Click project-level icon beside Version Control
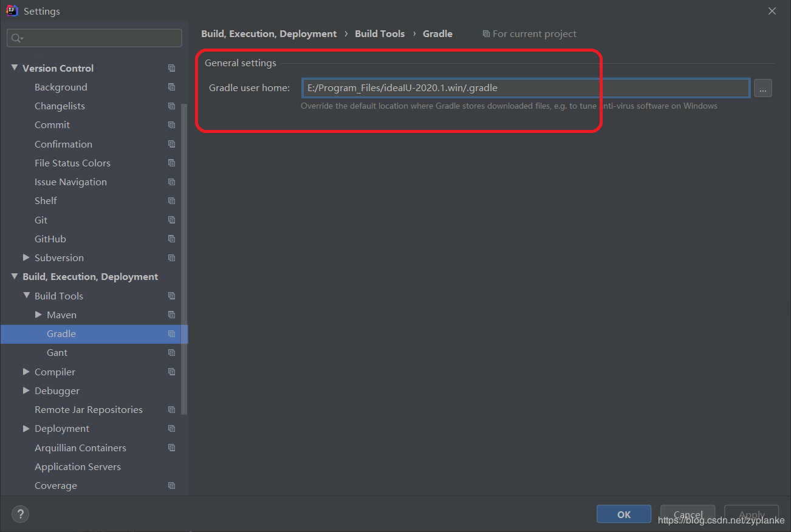This screenshot has height=532, width=791. tap(172, 68)
